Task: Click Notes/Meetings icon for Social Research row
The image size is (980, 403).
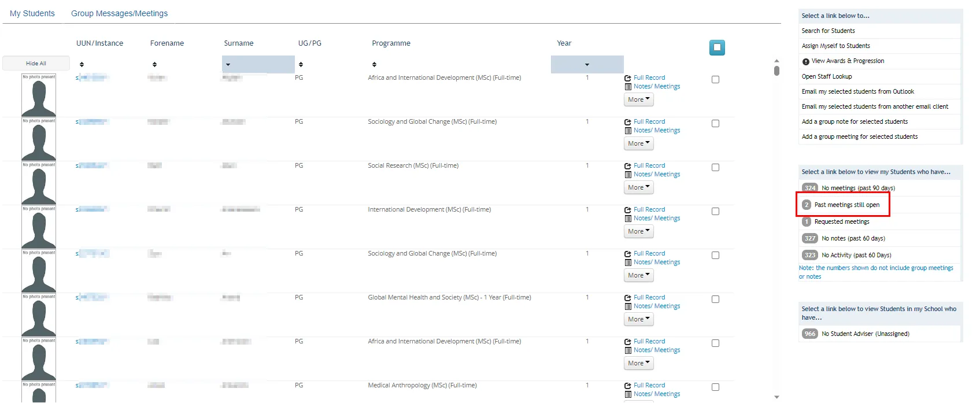Action: (628, 175)
